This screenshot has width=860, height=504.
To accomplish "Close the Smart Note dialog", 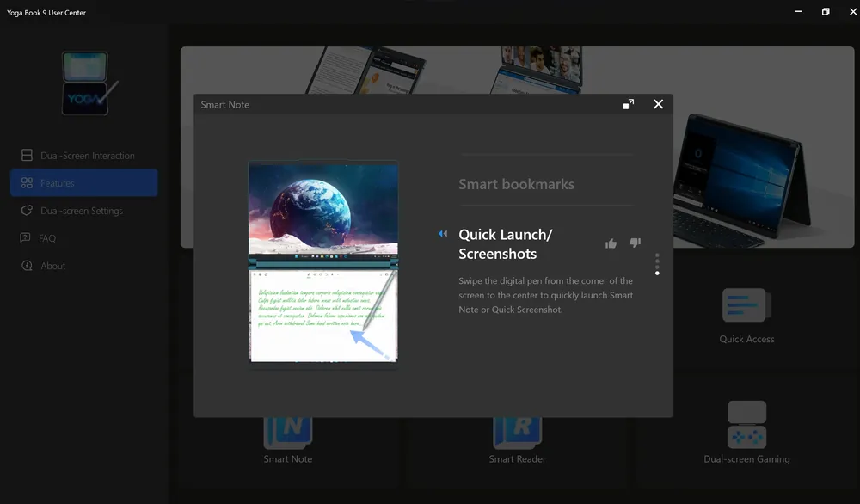I will point(658,104).
